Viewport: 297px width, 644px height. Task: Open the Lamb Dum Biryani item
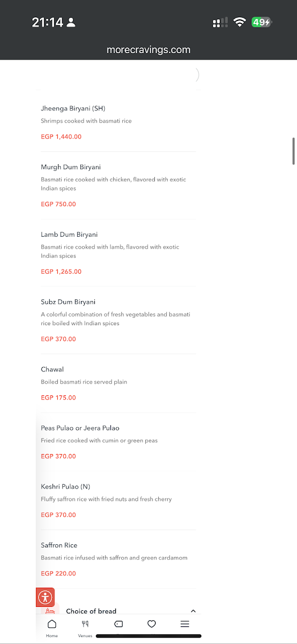click(118, 253)
